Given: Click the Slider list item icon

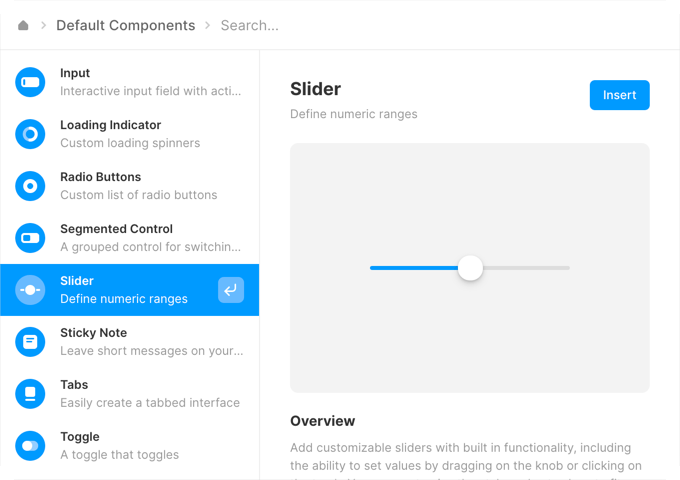Looking at the screenshot, I should [30, 290].
